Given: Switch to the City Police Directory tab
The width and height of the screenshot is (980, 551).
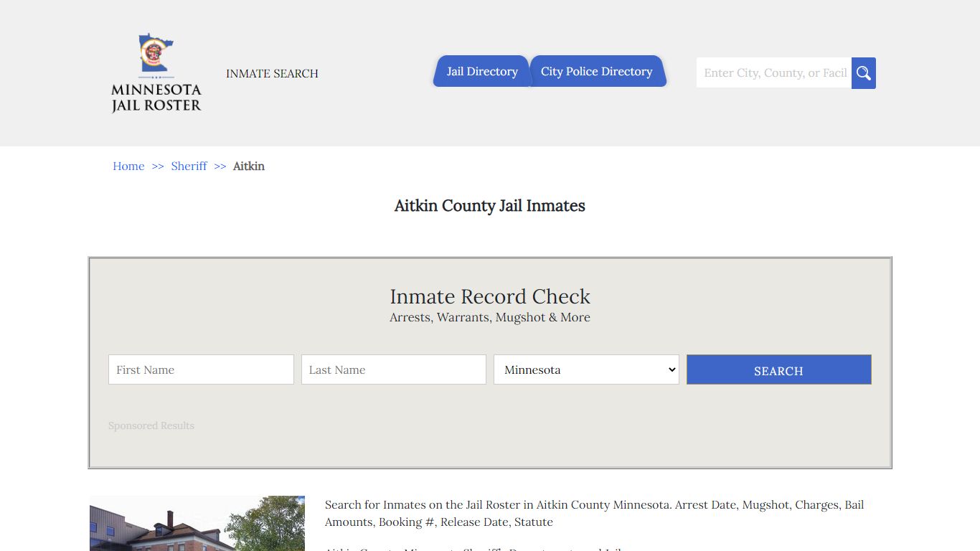Looking at the screenshot, I should (596, 72).
